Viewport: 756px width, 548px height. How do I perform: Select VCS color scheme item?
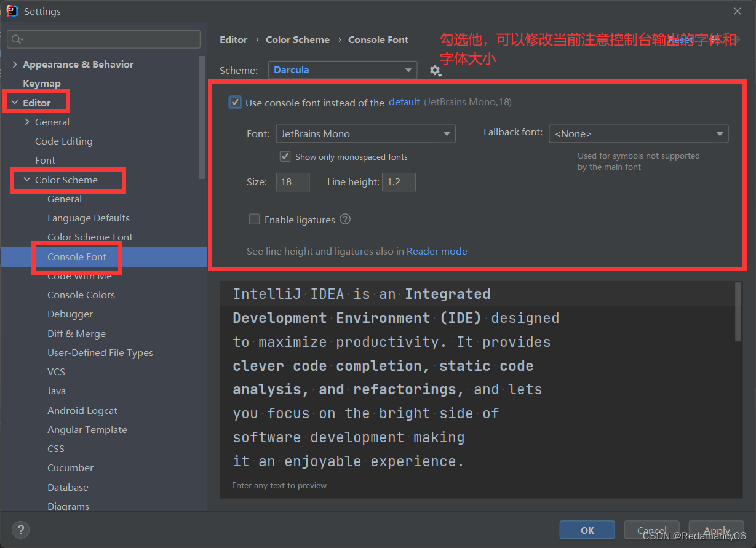point(56,371)
